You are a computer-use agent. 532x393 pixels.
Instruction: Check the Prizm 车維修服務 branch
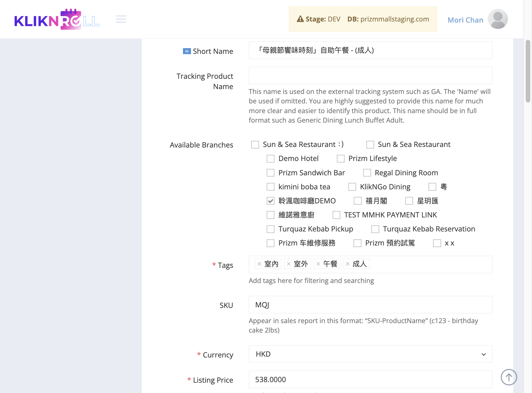pos(271,243)
